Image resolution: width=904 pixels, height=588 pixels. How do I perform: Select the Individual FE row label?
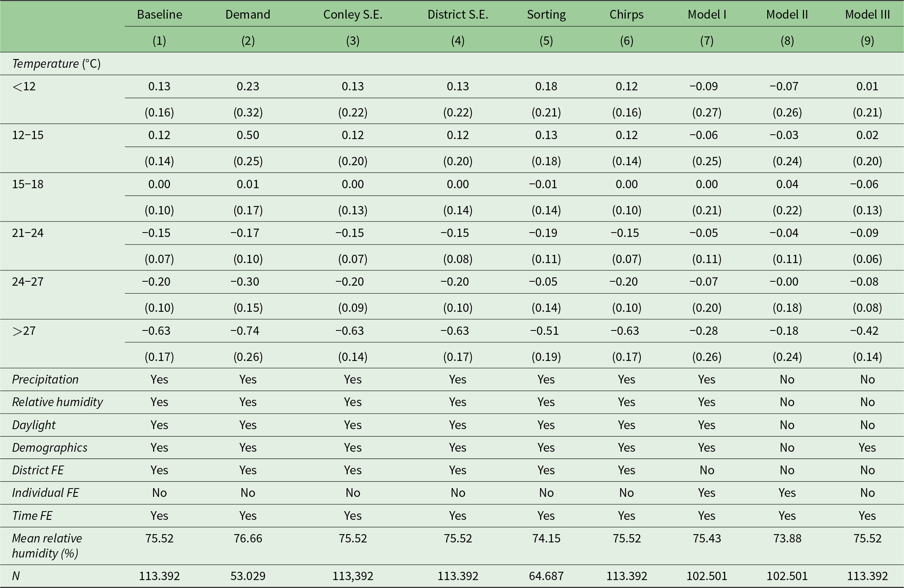45,493
